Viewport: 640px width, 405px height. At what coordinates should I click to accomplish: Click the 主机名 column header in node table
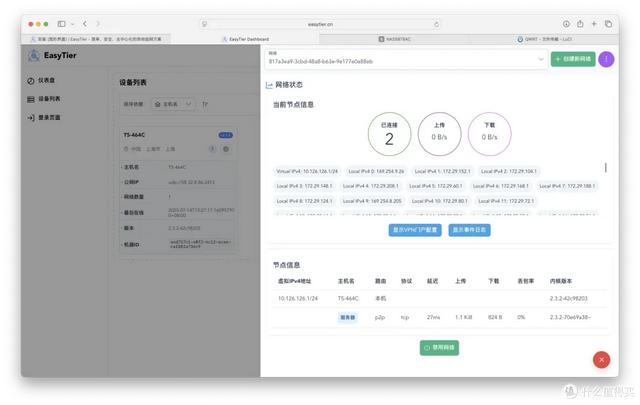[346, 281]
